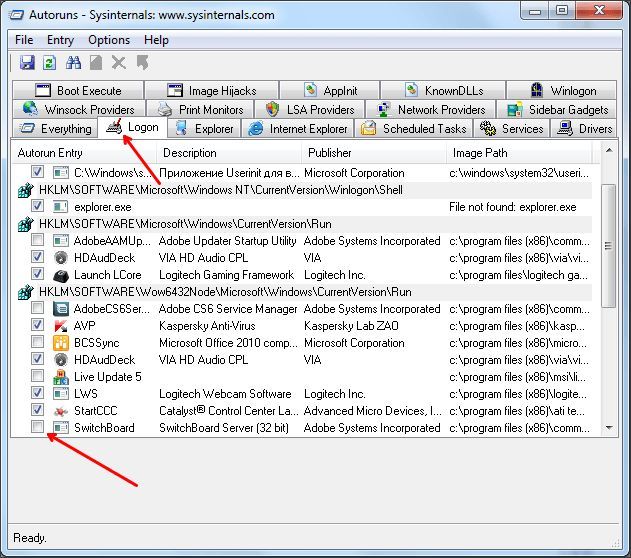Click the StartCCC entry icon
The width and height of the screenshot is (631, 558).
(61, 411)
